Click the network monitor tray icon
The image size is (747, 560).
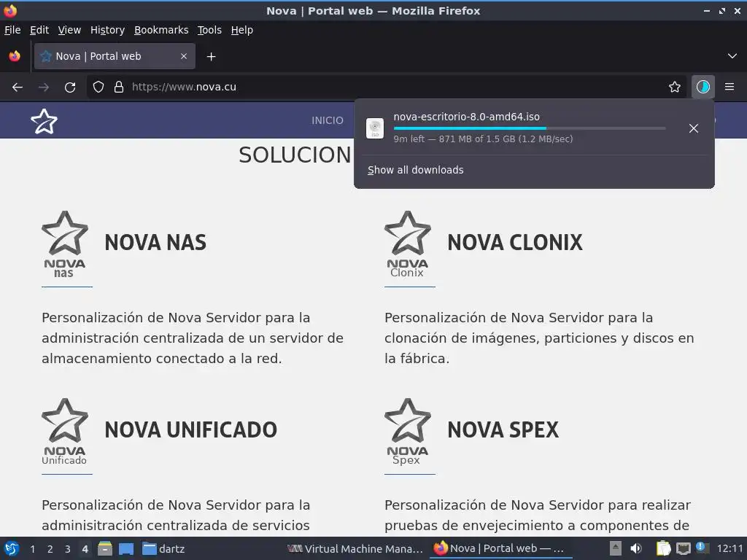(x=683, y=548)
